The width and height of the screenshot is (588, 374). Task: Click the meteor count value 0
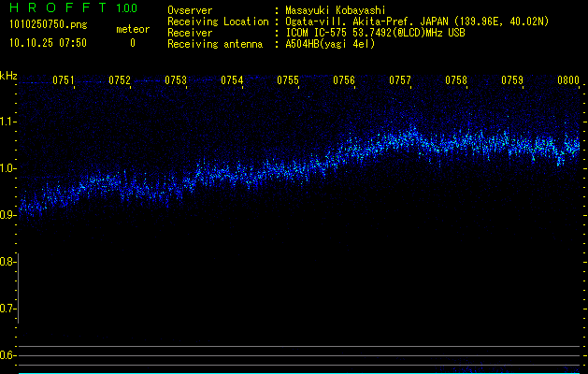[132, 43]
